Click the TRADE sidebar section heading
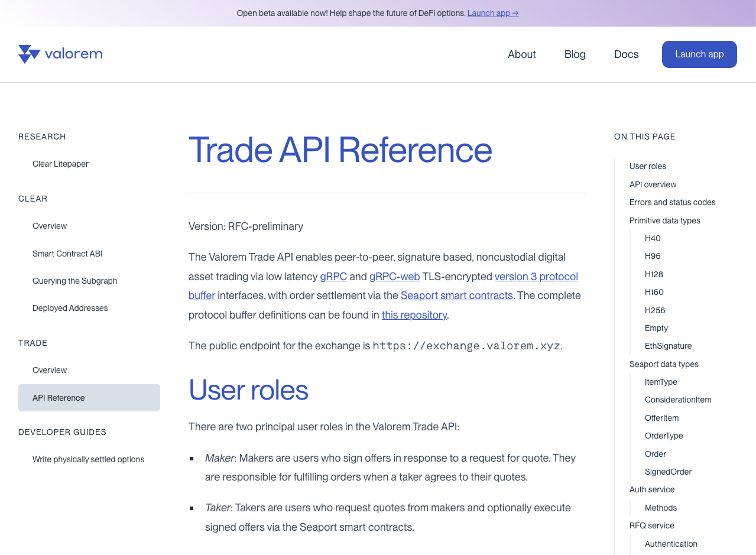The height and width of the screenshot is (555, 756). tap(33, 343)
